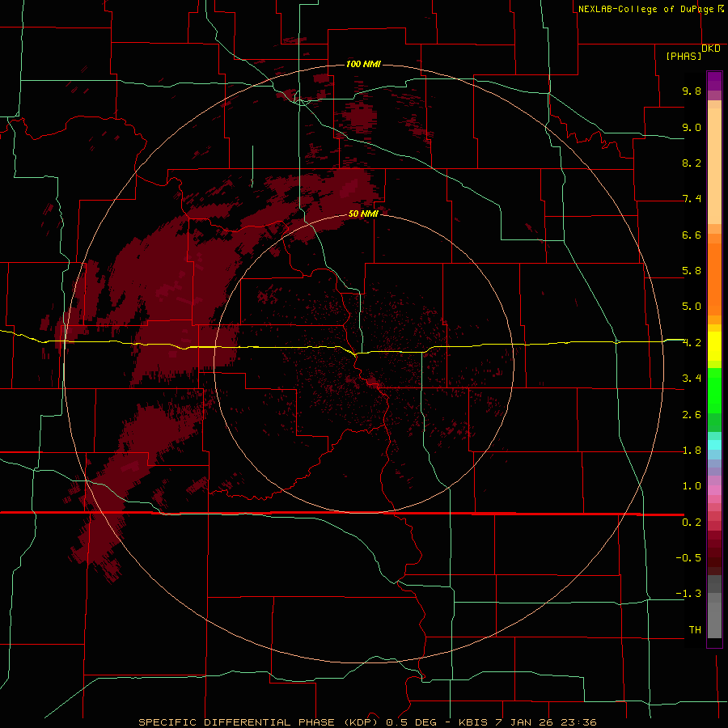Screen dimensions: 728x728
Task: Click the 9.0 value on the color scale
Action: [692, 128]
